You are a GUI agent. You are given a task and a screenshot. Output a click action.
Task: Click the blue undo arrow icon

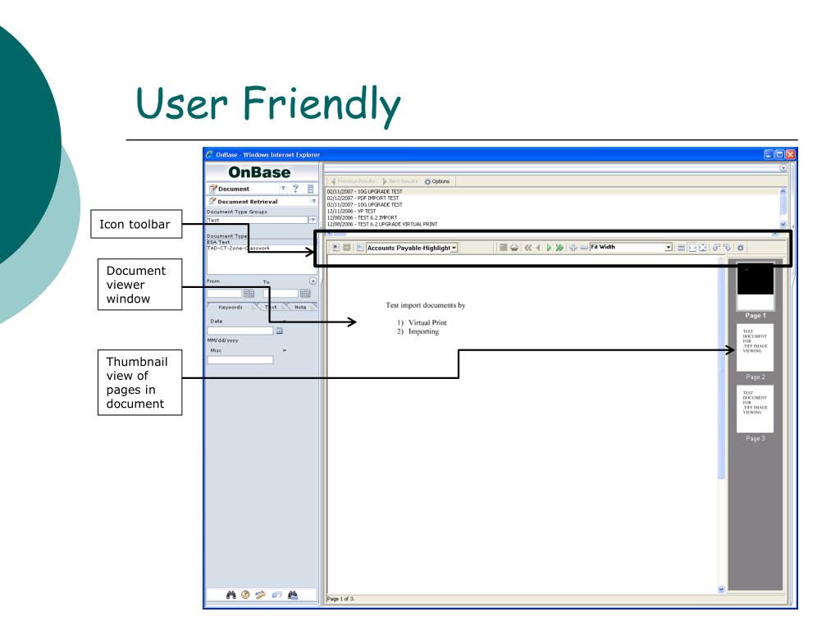tap(276, 595)
